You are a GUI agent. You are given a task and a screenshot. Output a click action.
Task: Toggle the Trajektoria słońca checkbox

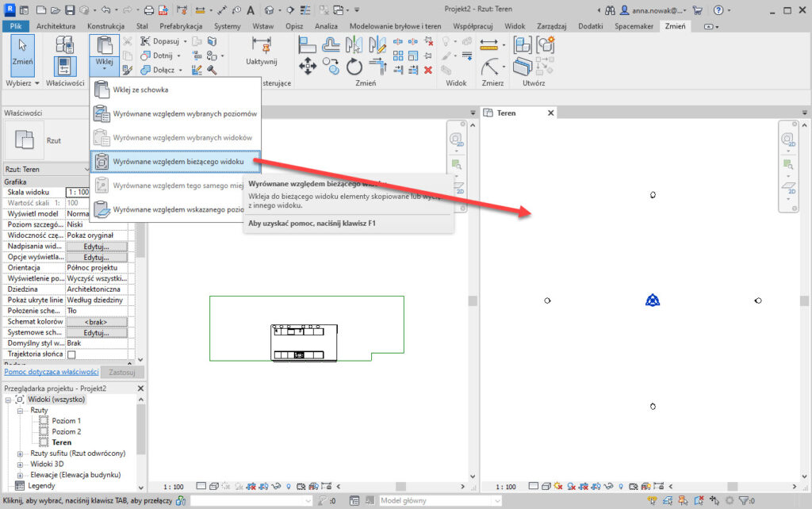tap(71, 354)
